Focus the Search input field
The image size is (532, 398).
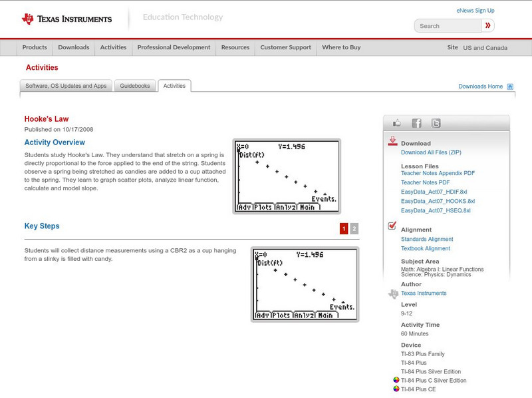coord(448,26)
